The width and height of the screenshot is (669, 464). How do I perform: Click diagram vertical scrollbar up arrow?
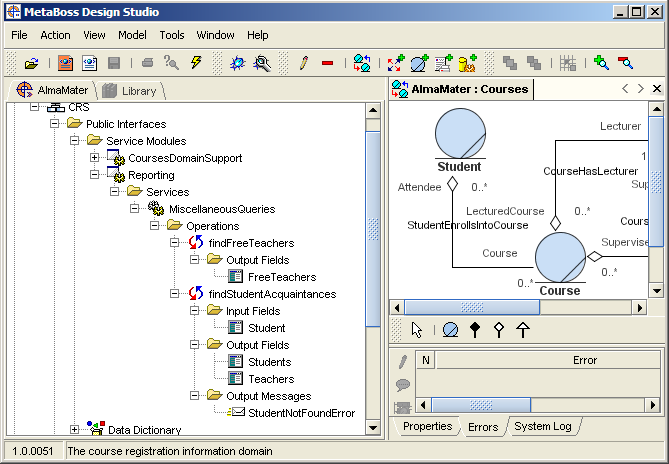pos(657,110)
